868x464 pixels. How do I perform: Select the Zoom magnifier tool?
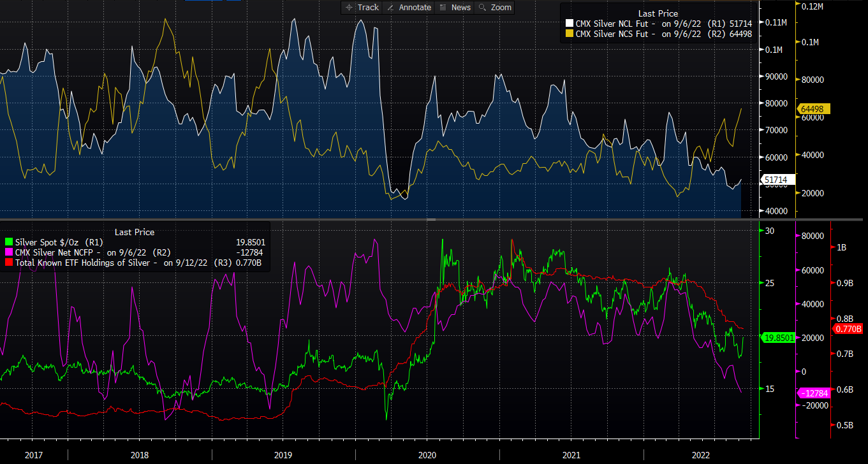tap(495, 8)
